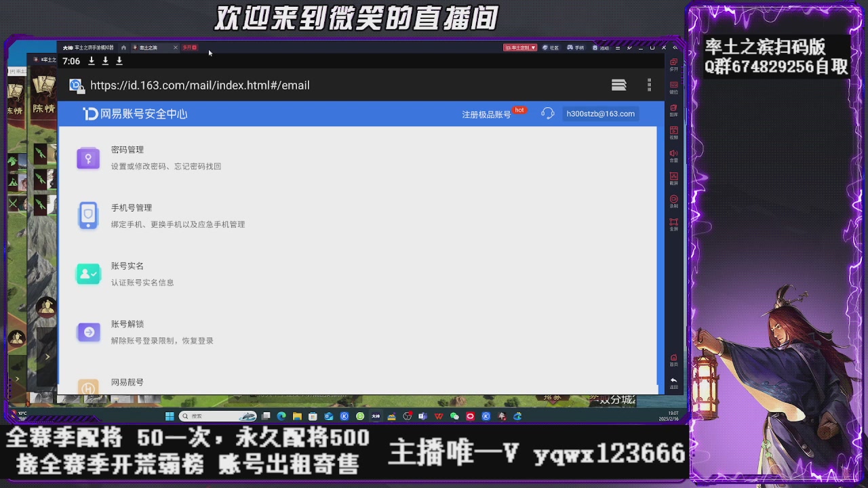Screen dimensions: 868x488
Task: Click 手柄 gamepad in emulator title bar
Action: (x=575, y=47)
